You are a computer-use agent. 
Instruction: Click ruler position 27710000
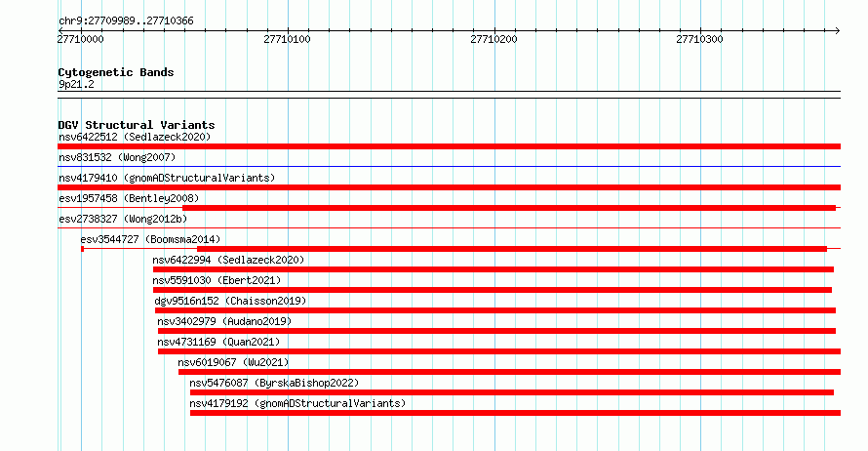80,39
